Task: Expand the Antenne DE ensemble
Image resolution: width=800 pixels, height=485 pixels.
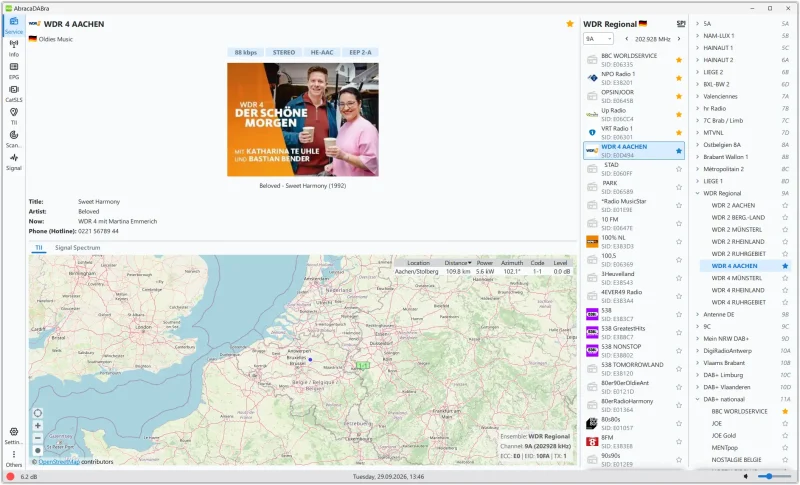Action: coord(697,314)
